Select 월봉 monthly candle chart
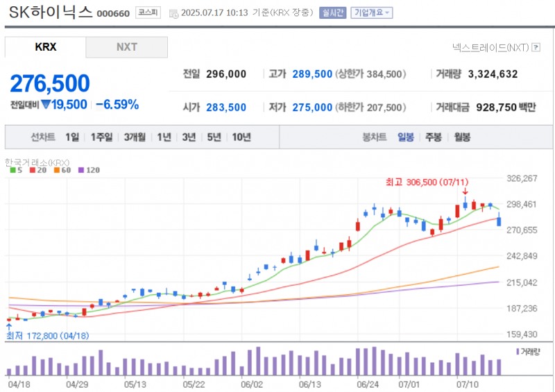 coord(462,137)
